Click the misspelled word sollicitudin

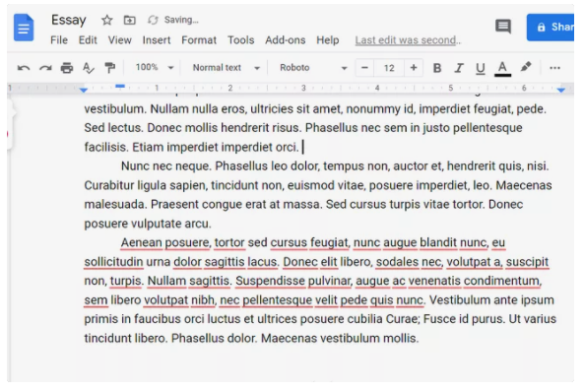click(x=113, y=262)
